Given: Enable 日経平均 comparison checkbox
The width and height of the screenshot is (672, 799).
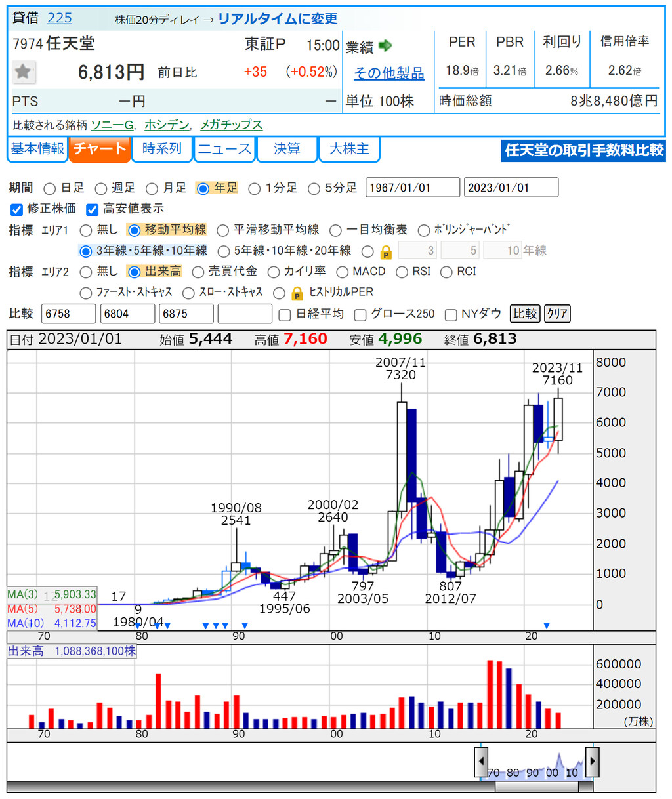Looking at the screenshot, I should tap(285, 316).
